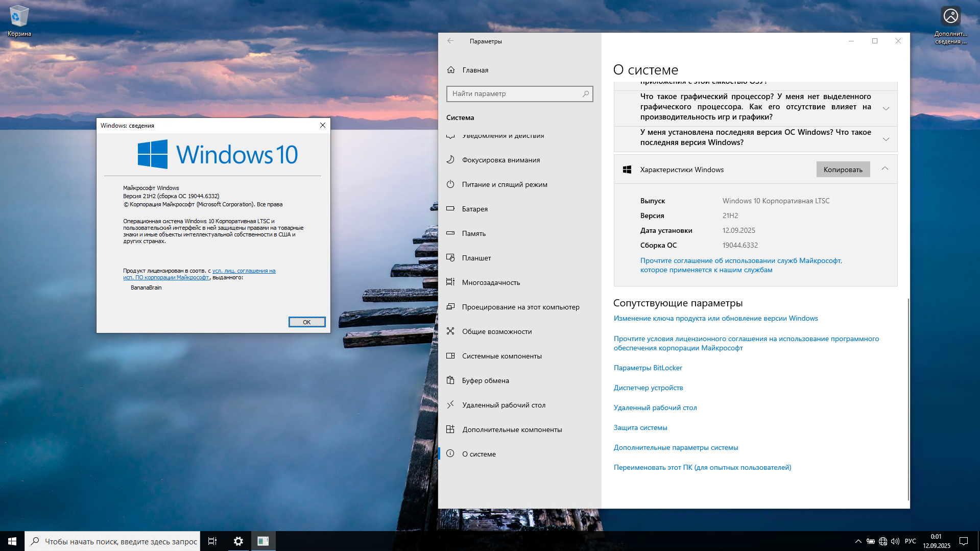Image resolution: width=980 pixels, height=551 pixels.
Task: Go to Буфер обмена settings page
Action: [x=520, y=380]
